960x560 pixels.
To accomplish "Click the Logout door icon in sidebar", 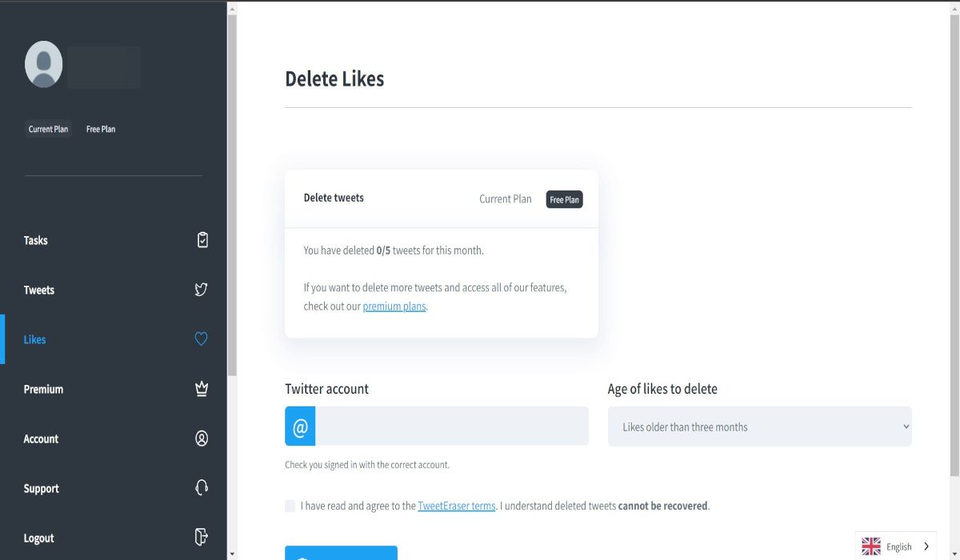I will 202,537.
